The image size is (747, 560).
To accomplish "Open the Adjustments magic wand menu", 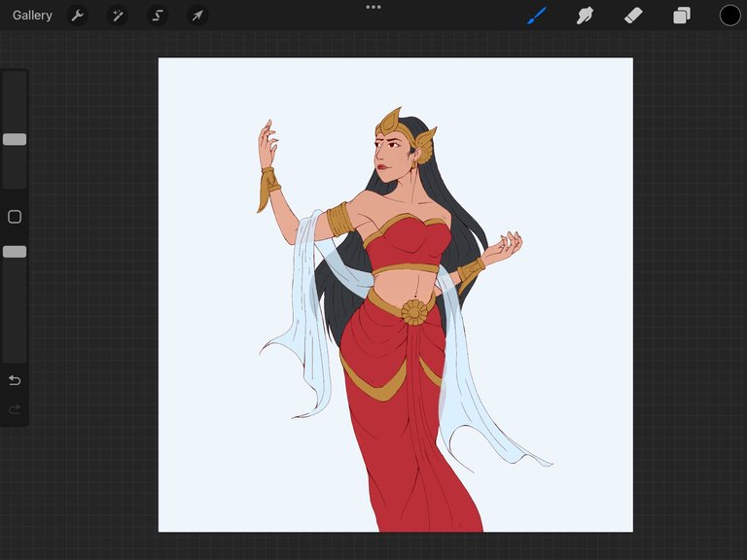I will 117,16.
